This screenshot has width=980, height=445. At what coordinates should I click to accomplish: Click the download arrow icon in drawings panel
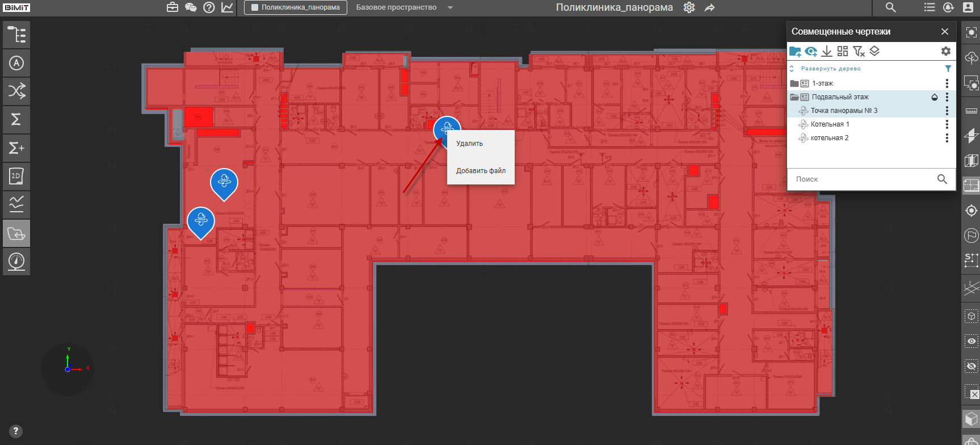click(827, 52)
